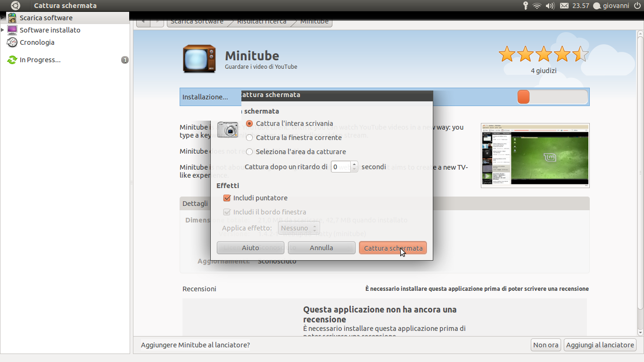Click the In Progress refresh icon

(12, 60)
